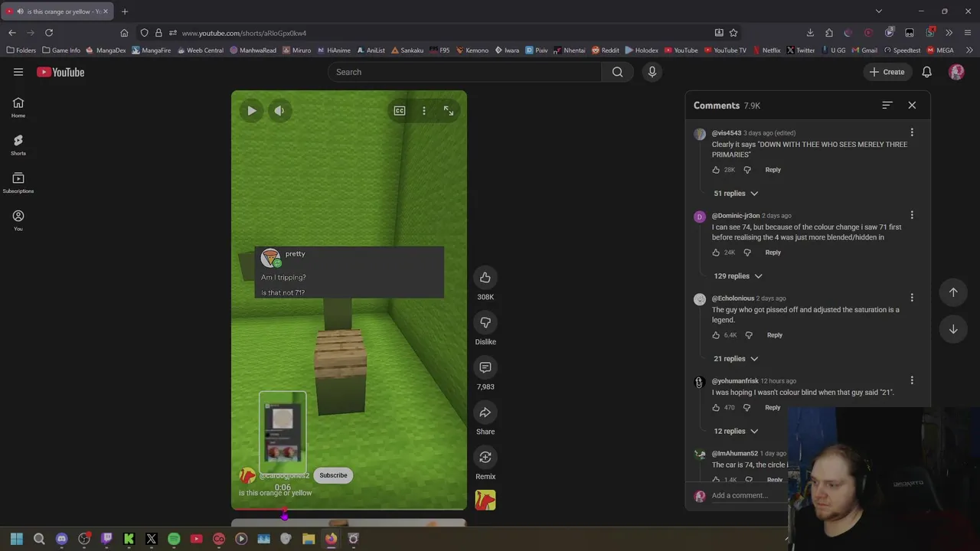This screenshot has width=980, height=551.
Task: Open options menu for @Dominic-jr3on comment
Action: pyautogui.click(x=912, y=215)
